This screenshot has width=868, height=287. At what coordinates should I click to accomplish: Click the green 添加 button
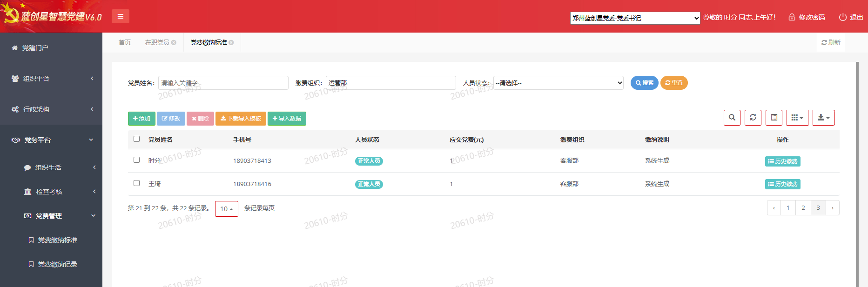[141, 119]
